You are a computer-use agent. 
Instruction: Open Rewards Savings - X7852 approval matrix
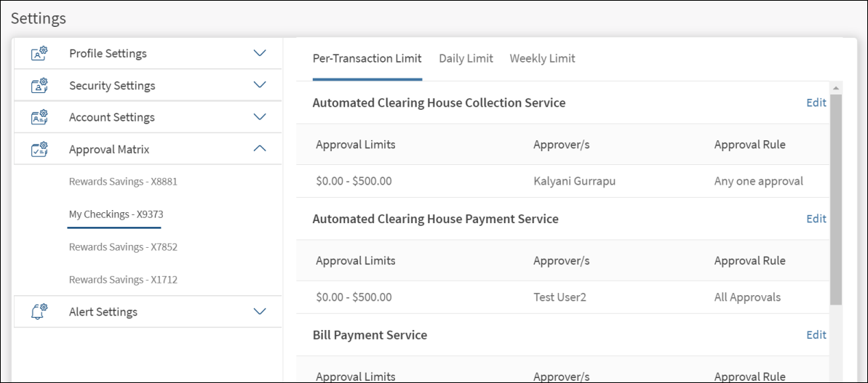tap(123, 247)
